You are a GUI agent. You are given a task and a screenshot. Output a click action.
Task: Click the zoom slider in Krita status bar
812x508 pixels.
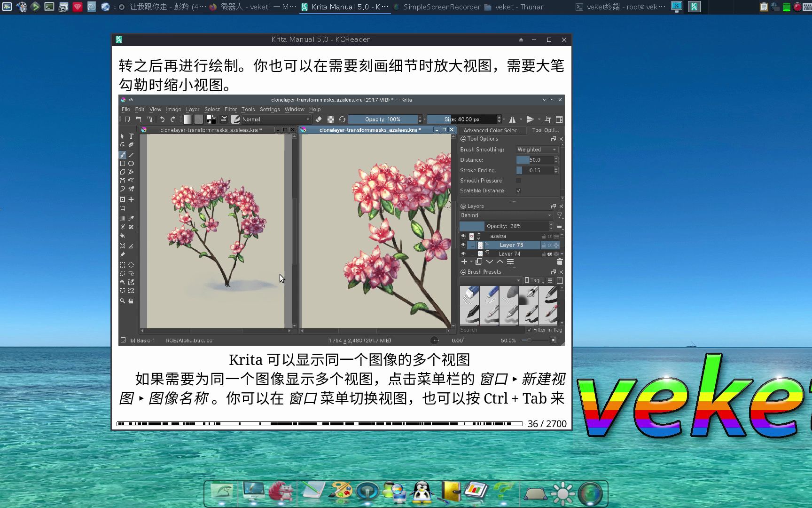pyautogui.click(x=535, y=340)
